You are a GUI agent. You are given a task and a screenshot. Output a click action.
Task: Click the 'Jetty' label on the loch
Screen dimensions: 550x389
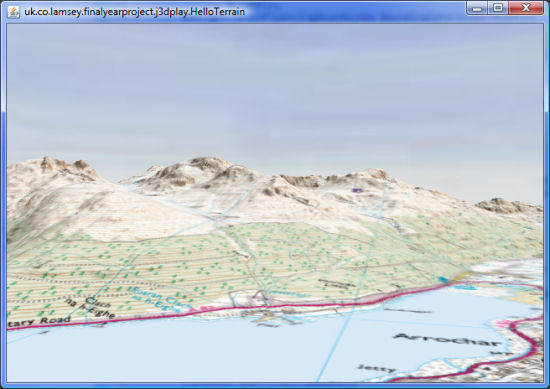point(376,368)
